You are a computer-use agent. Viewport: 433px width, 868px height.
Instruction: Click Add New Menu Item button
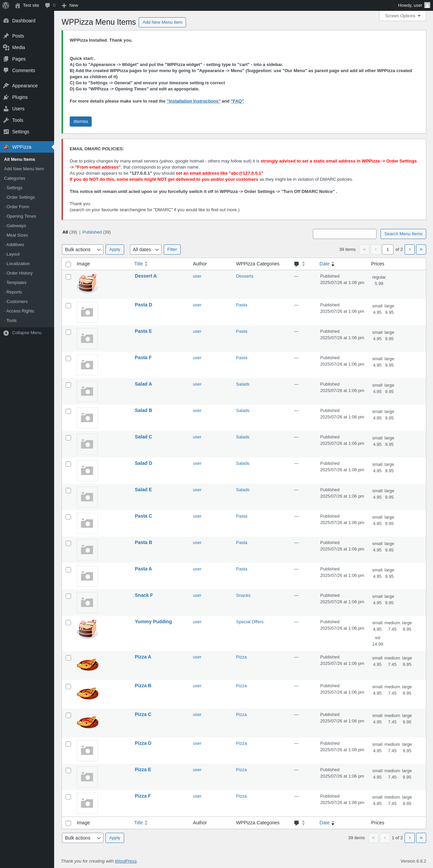click(x=162, y=22)
